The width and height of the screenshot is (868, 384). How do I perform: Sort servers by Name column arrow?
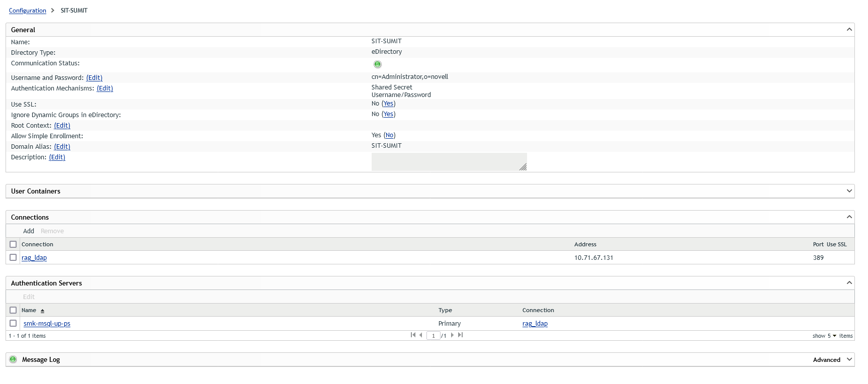(x=43, y=311)
